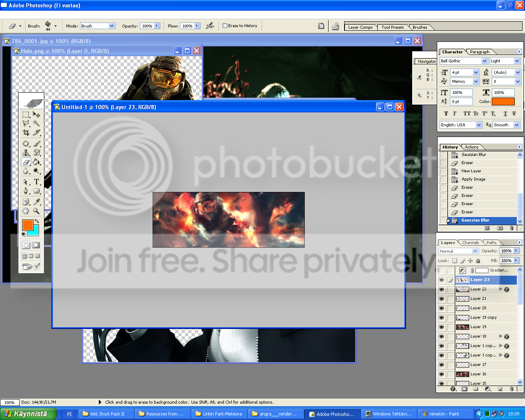
Task: Select the Crop tool
Action: pyautogui.click(x=26, y=132)
